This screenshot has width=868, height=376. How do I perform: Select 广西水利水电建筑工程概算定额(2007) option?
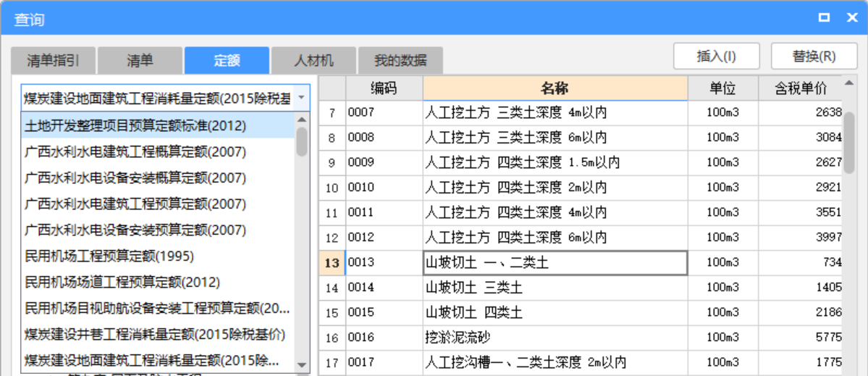point(135,152)
